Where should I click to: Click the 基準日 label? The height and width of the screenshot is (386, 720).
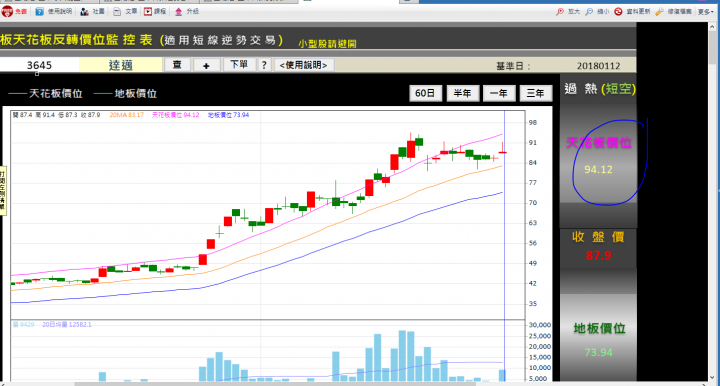tap(513, 66)
